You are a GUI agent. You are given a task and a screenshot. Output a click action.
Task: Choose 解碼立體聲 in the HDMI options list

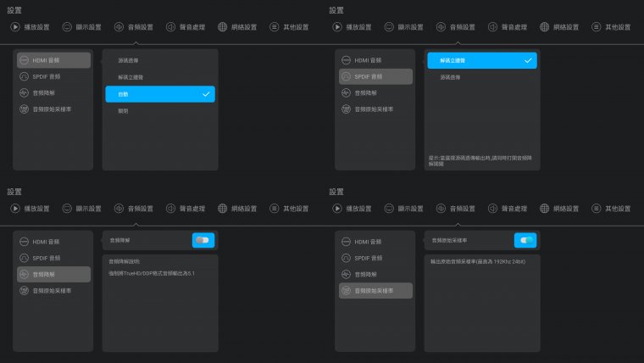pos(160,77)
